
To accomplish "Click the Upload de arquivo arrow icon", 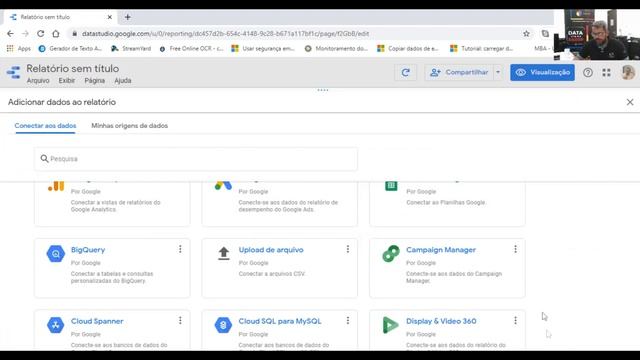I will [223, 253].
